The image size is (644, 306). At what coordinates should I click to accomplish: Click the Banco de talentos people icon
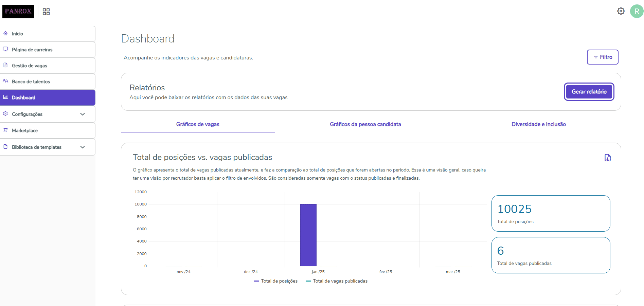(5, 81)
